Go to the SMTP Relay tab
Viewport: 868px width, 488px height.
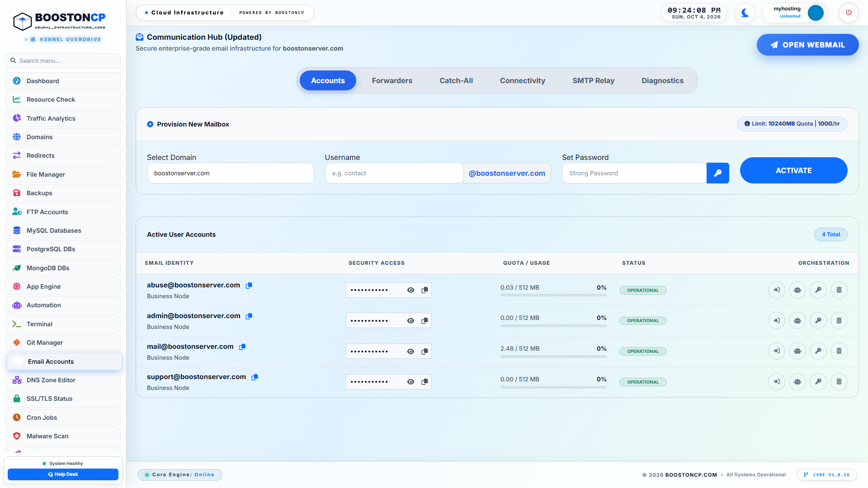click(x=593, y=80)
